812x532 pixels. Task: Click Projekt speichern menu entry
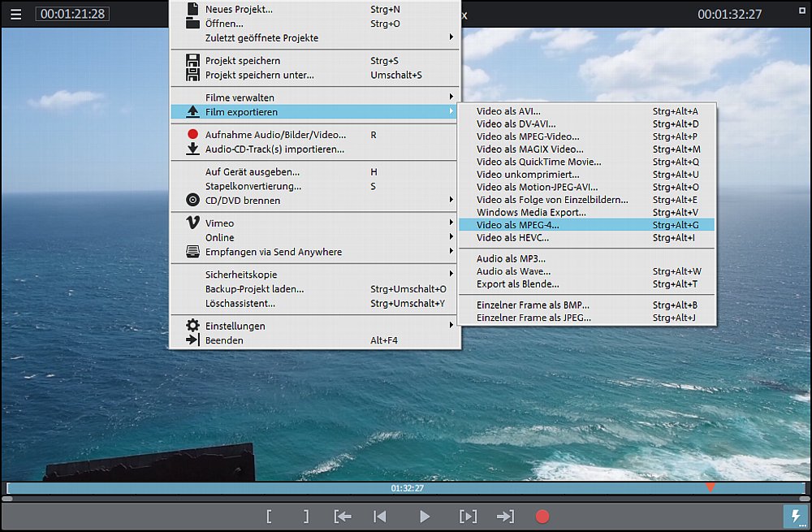242,61
